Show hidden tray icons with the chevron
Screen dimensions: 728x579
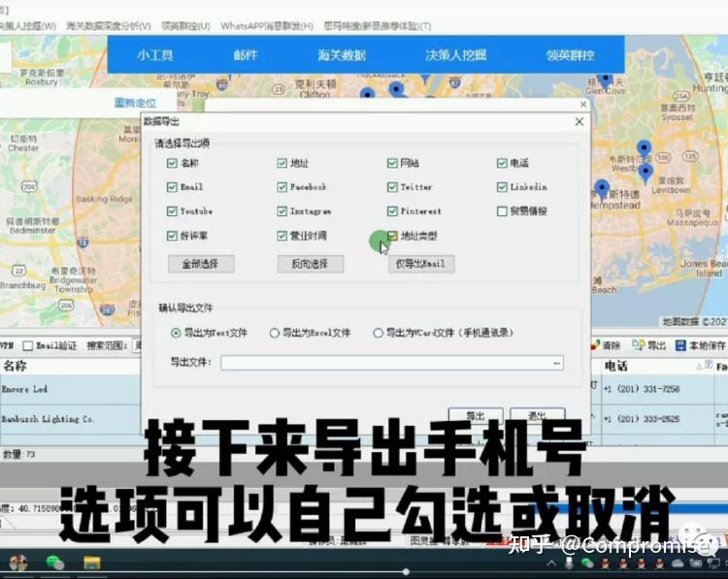(x=551, y=563)
